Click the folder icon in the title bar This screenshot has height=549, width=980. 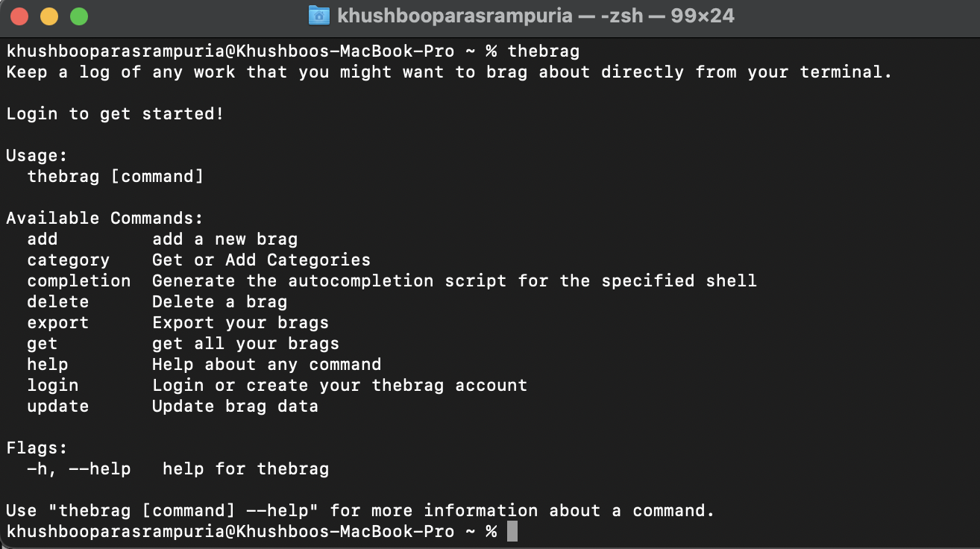[319, 15]
